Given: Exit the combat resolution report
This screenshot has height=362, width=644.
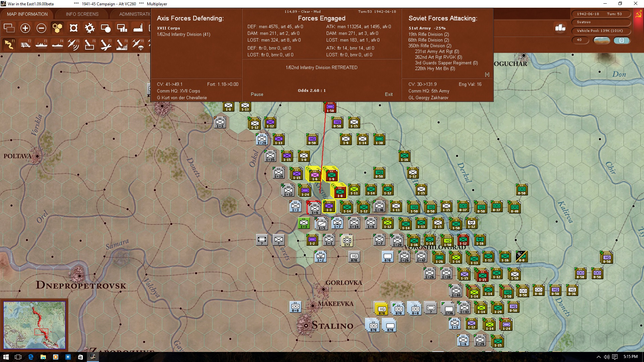Looking at the screenshot, I should pos(389,95).
